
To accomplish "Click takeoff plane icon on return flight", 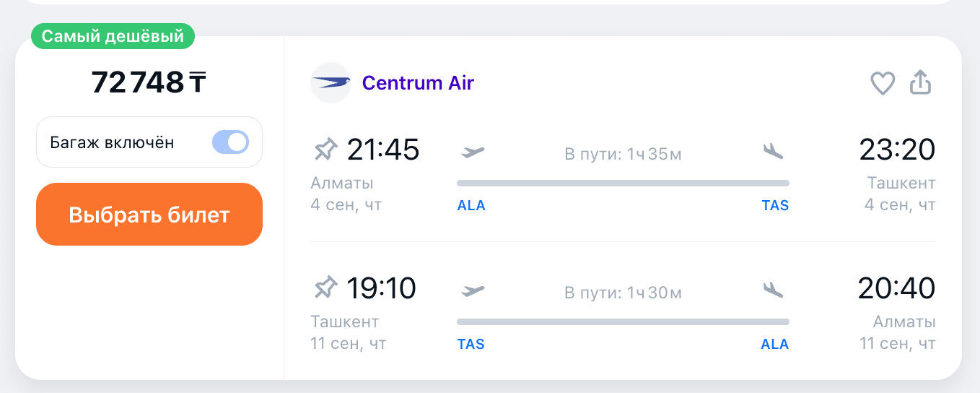I will pyautogui.click(x=473, y=290).
